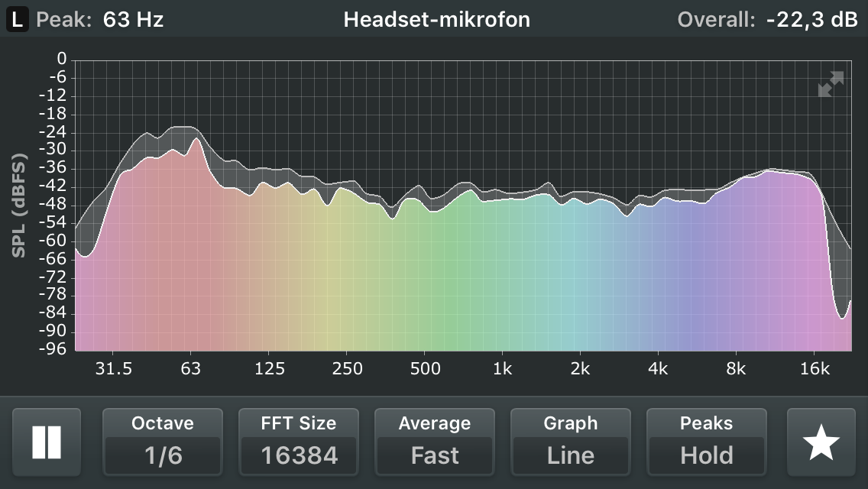
Task: Change the FFT Size 16384 setting
Action: coord(298,442)
